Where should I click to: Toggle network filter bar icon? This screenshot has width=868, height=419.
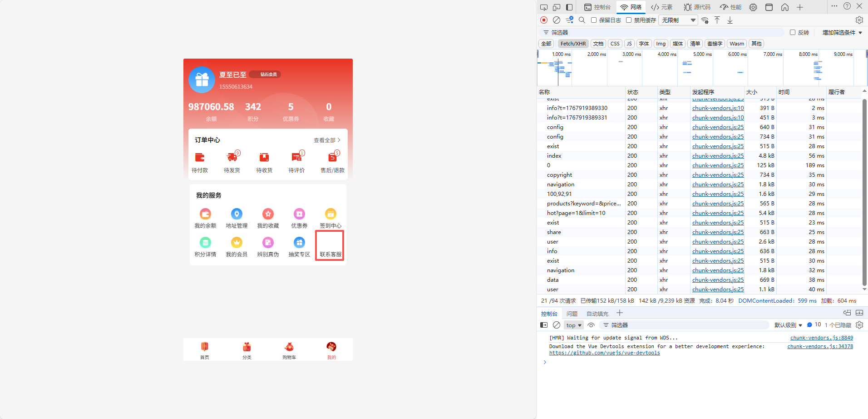[x=569, y=20]
